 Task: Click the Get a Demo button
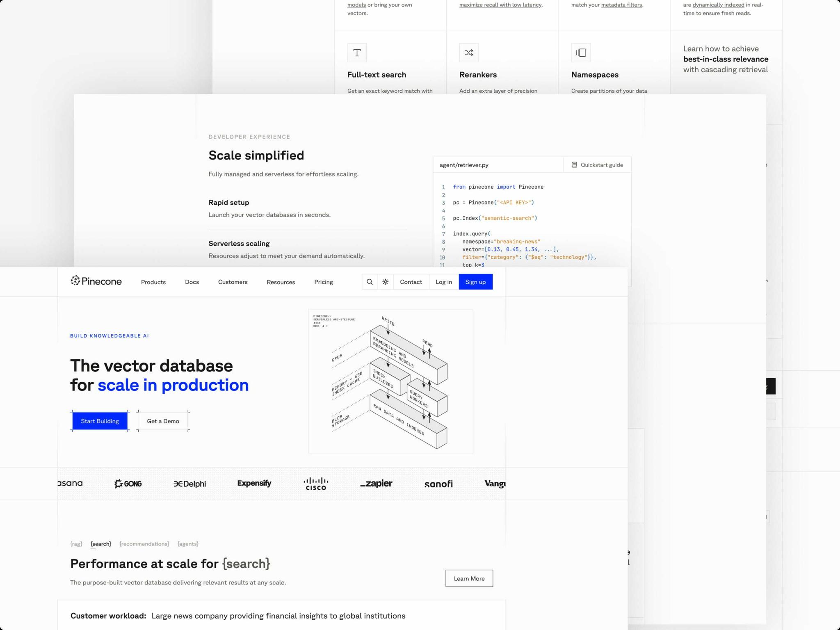pyautogui.click(x=163, y=421)
